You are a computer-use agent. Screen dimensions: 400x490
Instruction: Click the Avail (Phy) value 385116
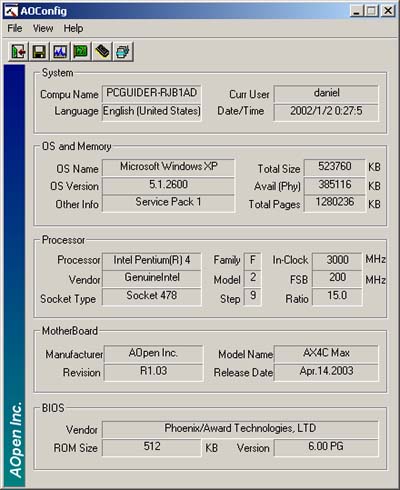335,185
